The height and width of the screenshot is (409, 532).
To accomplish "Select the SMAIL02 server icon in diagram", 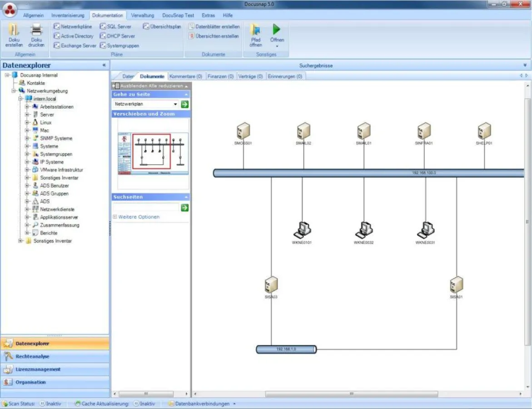I will (303, 131).
